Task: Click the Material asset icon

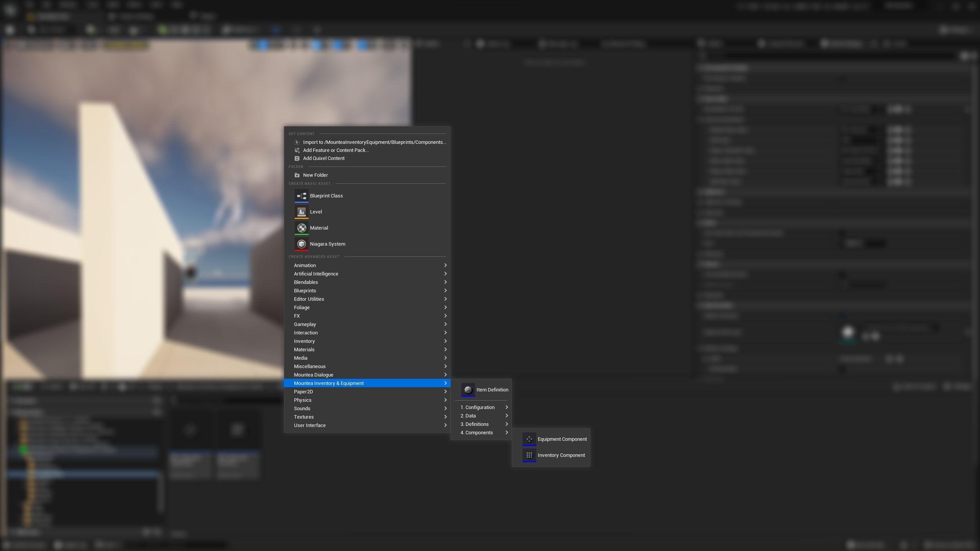Action: point(301,228)
